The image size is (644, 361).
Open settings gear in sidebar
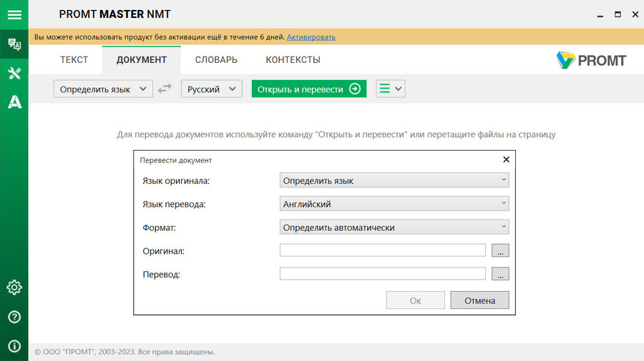pos(14,287)
